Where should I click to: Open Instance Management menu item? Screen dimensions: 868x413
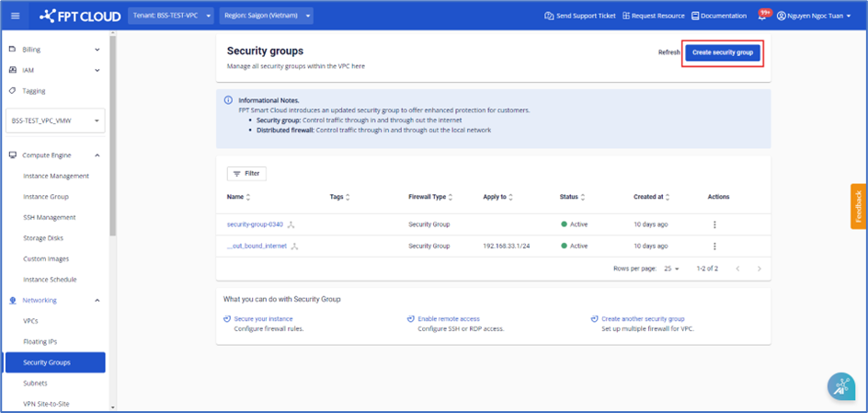[56, 176]
